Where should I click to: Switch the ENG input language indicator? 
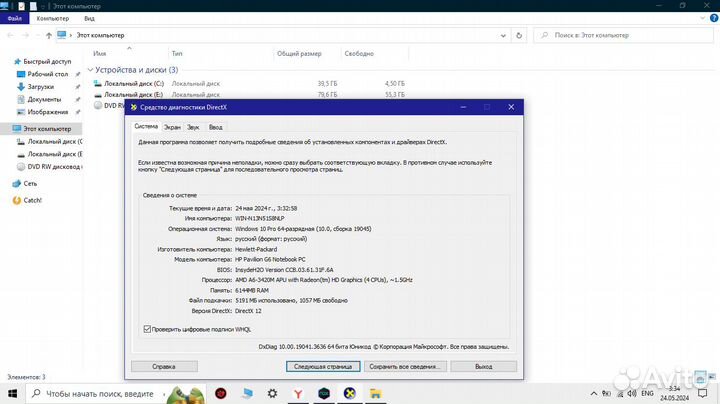point(647,393)
